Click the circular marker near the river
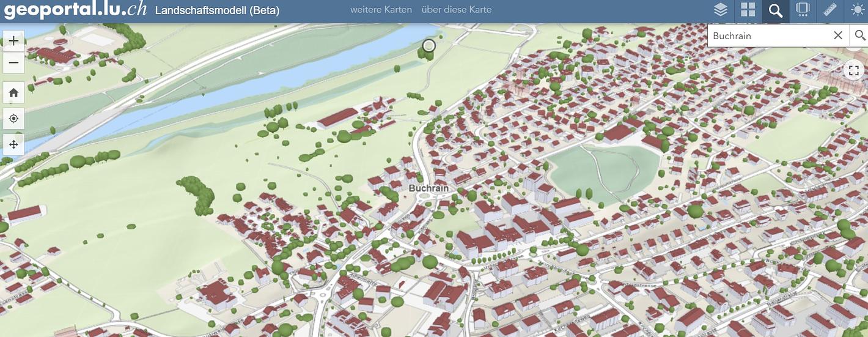 (429, 45)
